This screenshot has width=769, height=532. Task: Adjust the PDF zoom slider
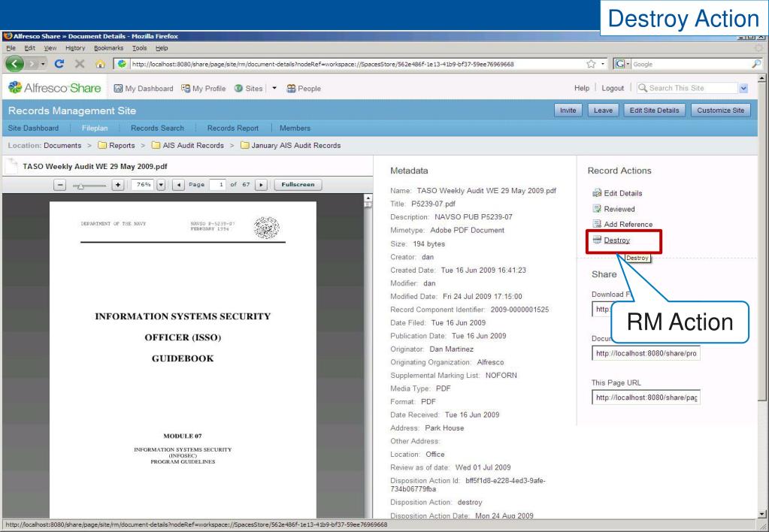click(89, 186)
